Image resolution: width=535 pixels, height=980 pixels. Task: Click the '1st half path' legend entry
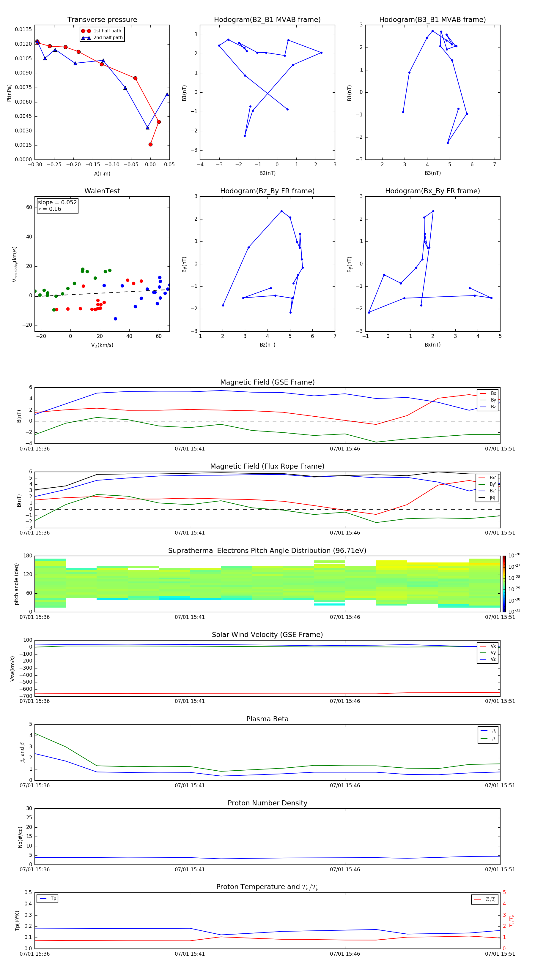[101, 31]
